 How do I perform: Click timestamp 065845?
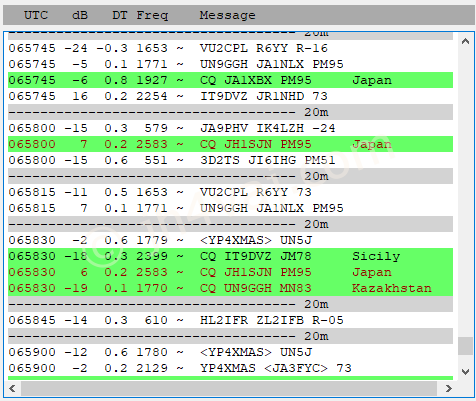[x=32, y=320]
